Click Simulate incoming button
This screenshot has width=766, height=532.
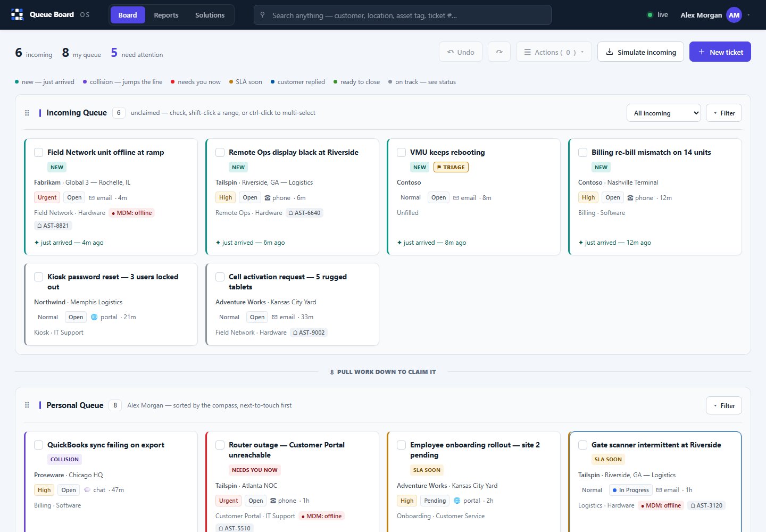(x=640, y=52)
